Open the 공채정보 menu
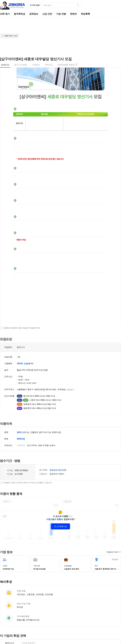 34,14
